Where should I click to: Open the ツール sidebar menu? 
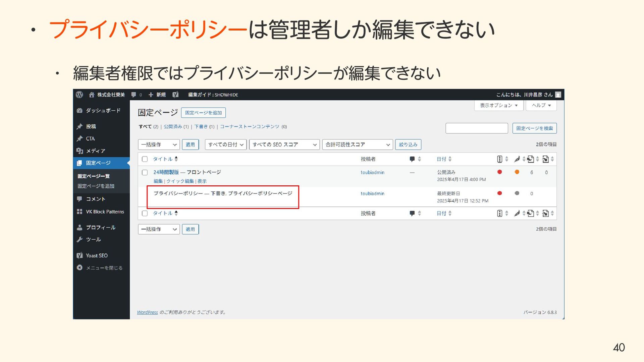93,240
